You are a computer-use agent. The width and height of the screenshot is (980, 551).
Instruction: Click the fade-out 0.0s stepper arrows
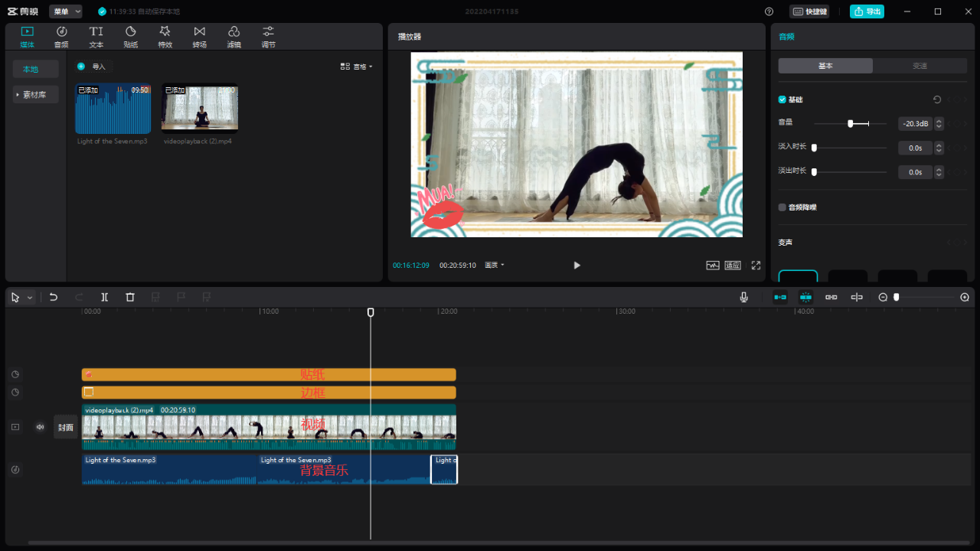939,172
